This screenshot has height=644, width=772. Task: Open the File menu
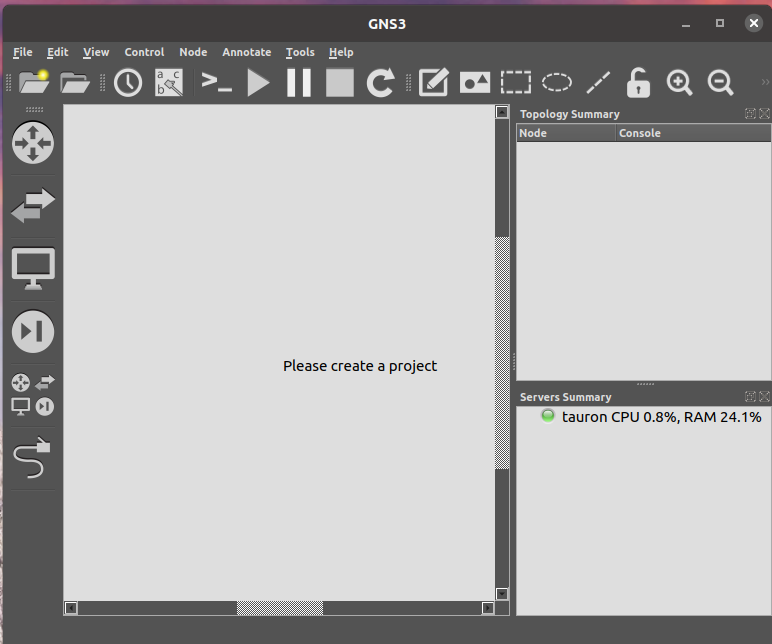point(23,52)
